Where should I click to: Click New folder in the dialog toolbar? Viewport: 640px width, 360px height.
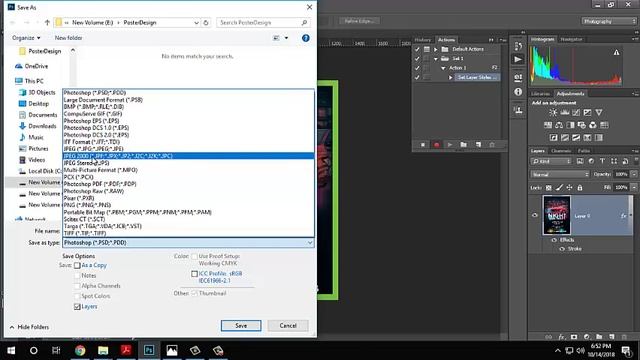[x=69, y=38]
